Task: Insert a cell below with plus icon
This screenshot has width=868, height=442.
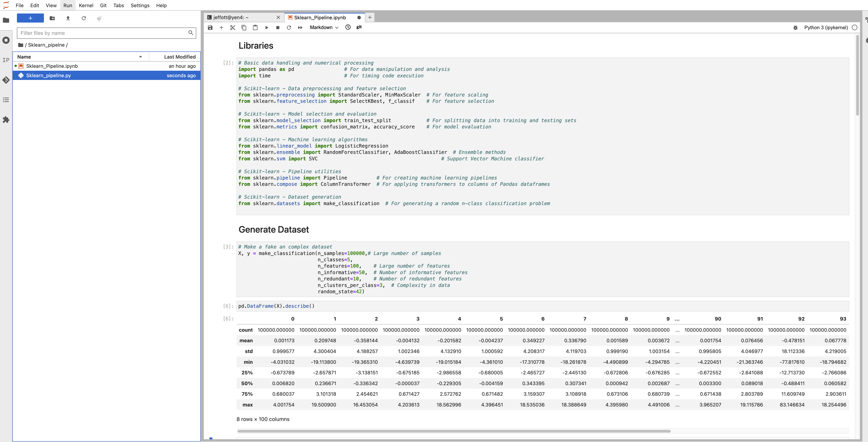Action: (x=221, y=28)
